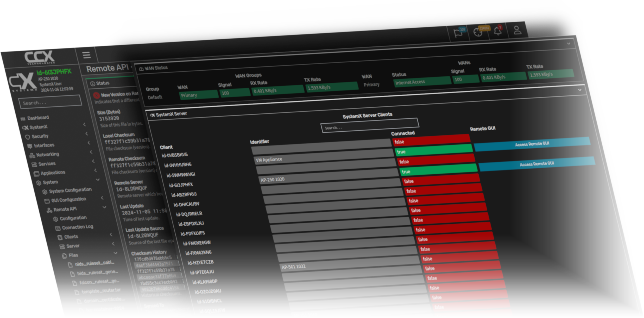Expand the Interfaces sidebar section
This screenshot has height=318, width=644.
(x=89, y=143)
